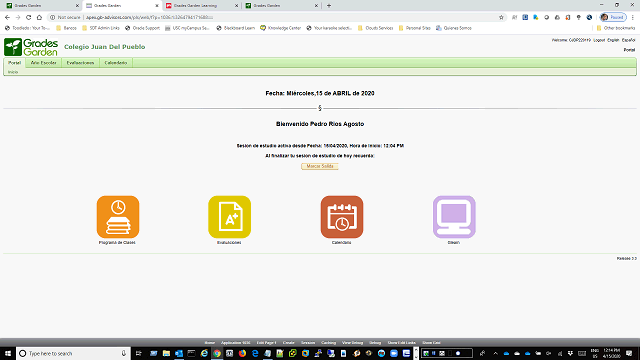Open Task View on the taskbar
The image size is (640, 360).
click(x=138, y=353)
